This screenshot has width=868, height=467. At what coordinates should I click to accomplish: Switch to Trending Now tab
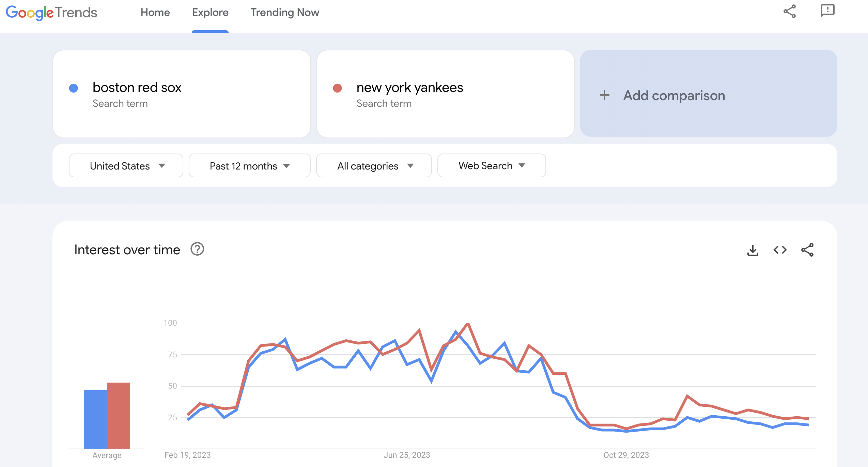[285, 13]
